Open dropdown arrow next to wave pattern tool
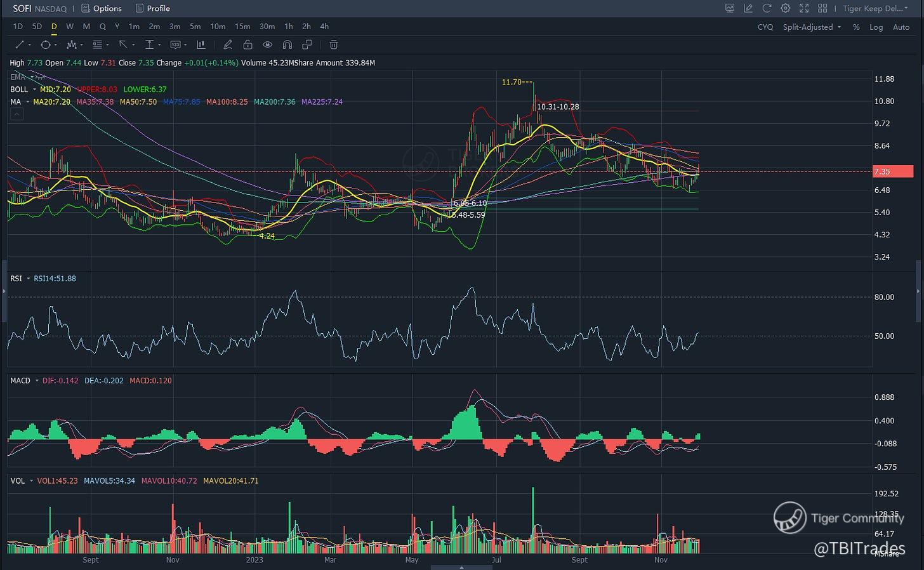Image resolution: width=924 pixels, height=570 pixels. [81, 45]
